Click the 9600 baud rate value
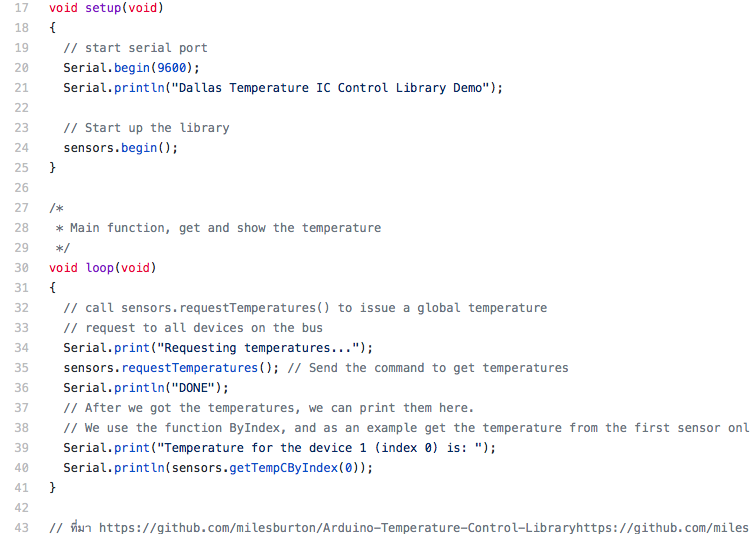 pyautogui.click(x=171, y=68)
